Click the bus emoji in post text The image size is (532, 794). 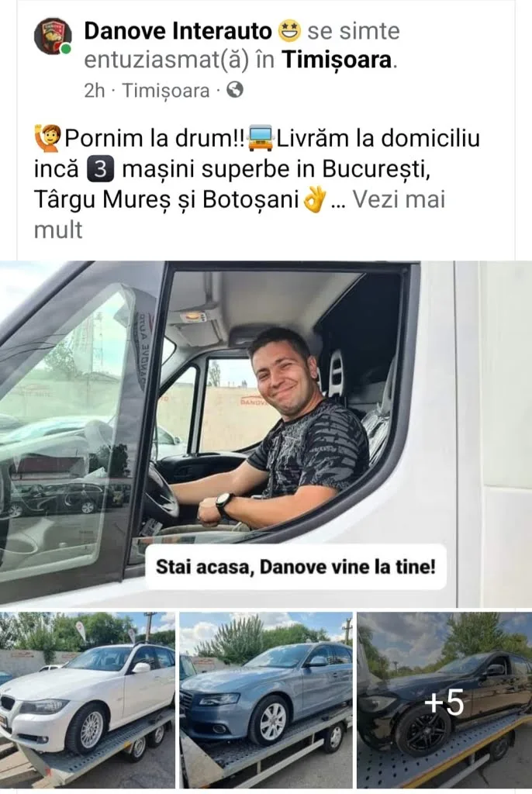pyautogui.click(x=260, y=138)
